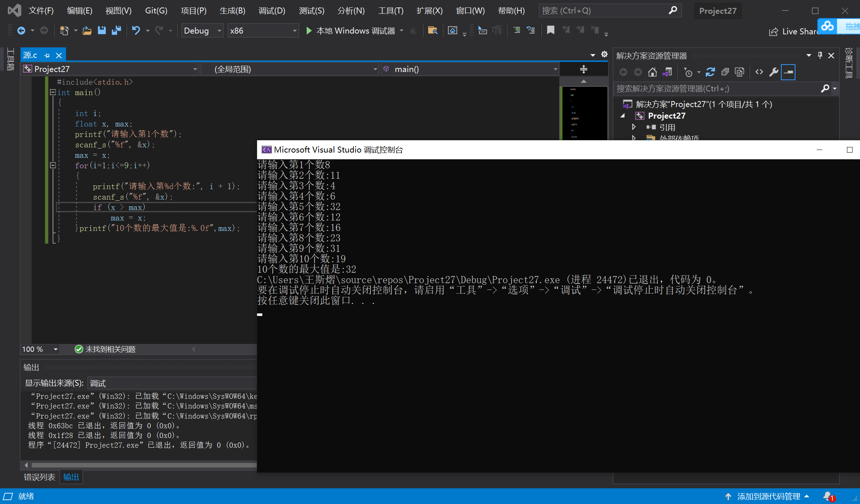860x504 pixels.
Task: Click the Solution Explorer refresh icon
Action: (x=710, y=72)
